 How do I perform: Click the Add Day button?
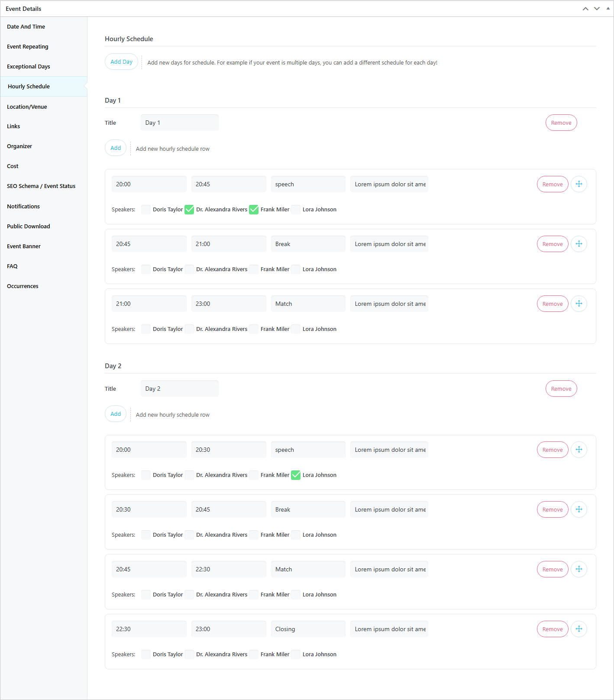tap(121, 62)
